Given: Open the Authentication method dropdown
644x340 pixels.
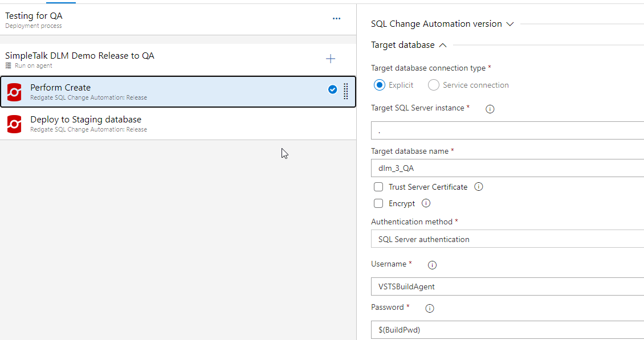Looking at the screenshot, I should 507,239.
